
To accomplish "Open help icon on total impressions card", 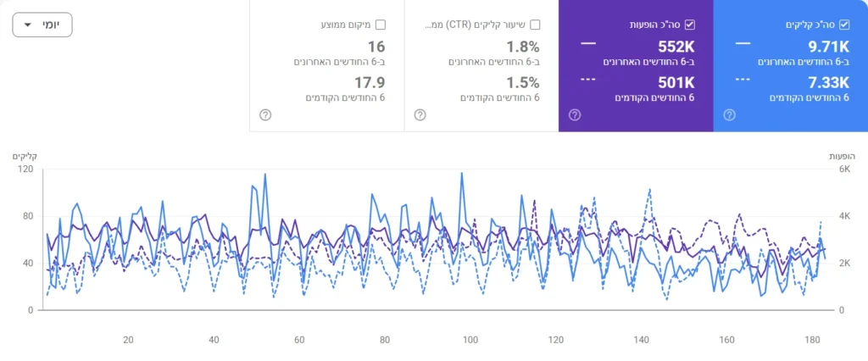I will pyautogui.click(x=575, y=115).
